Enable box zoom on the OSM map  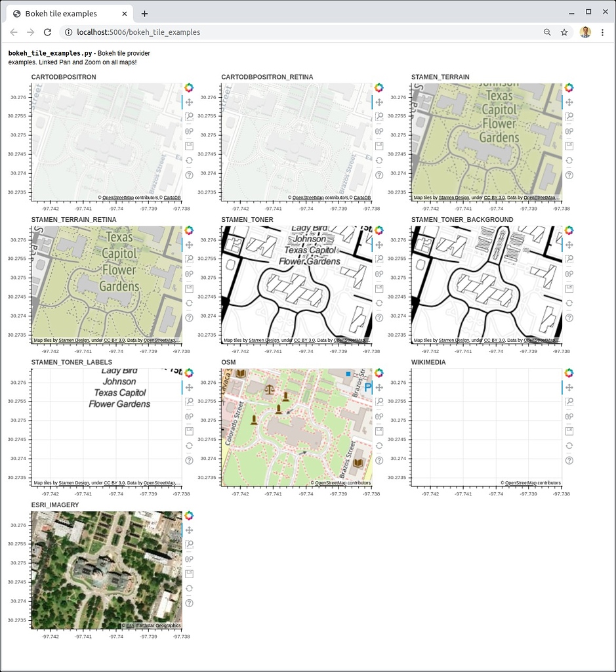pos(379,402)
